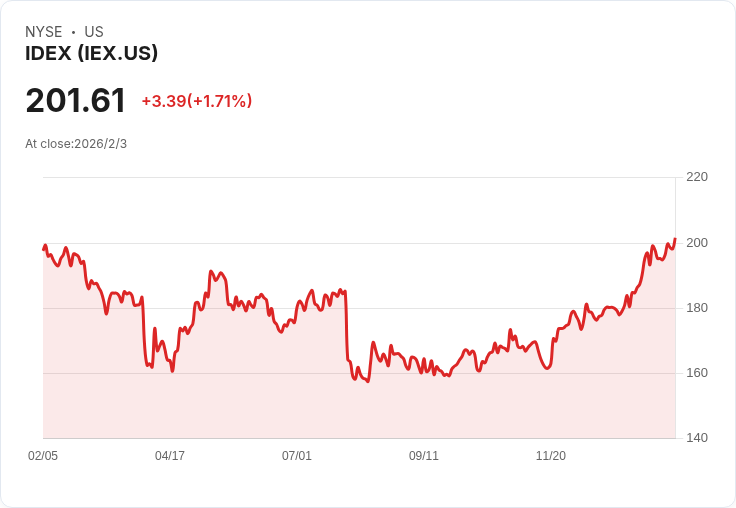Select the 220 y-axis label
The height and width of the screenshot is (508, 736).
click(697, 177)
